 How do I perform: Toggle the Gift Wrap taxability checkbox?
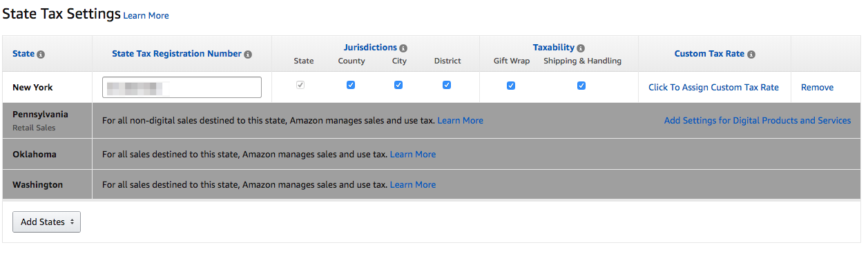coord(511,86)
